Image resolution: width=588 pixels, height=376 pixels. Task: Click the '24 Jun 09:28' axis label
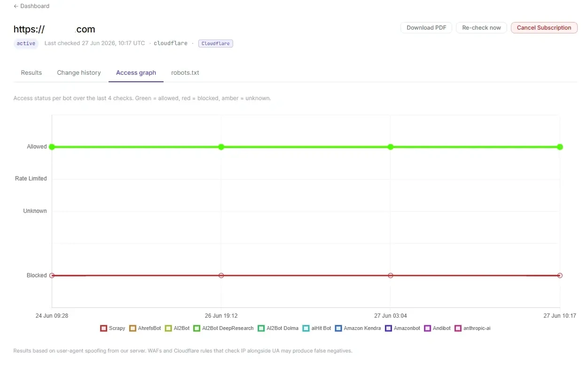tap(52, 316)
